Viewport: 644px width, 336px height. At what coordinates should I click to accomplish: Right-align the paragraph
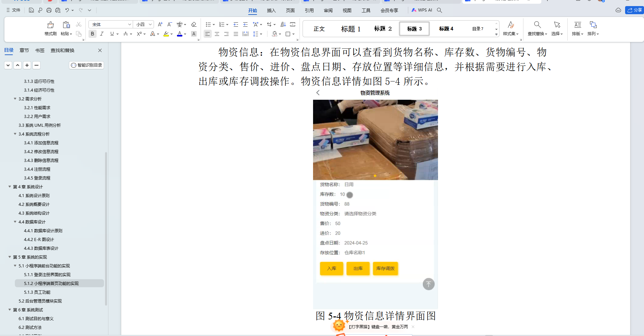226,34
